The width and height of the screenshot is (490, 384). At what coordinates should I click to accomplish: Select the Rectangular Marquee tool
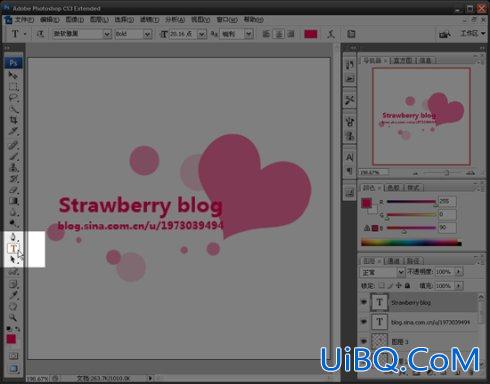[x=13, y=87]
